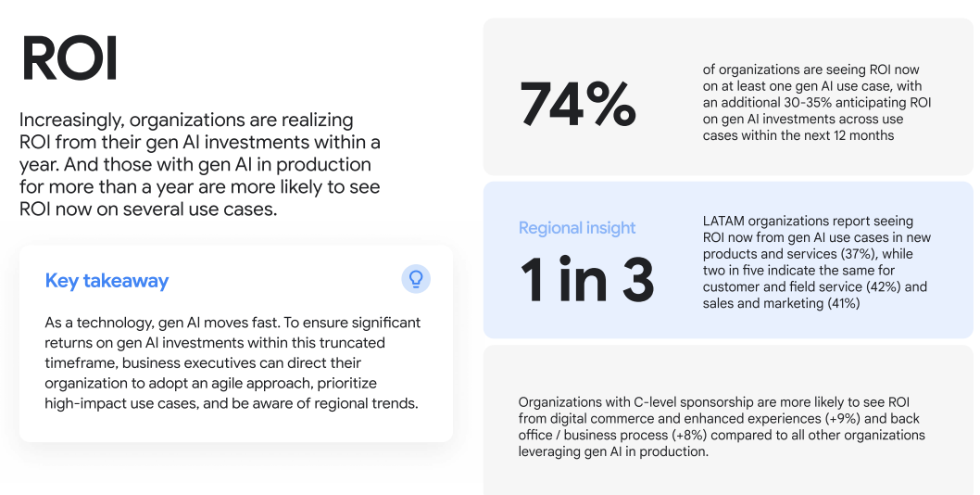This screenshot has width=980, height=495.
Task: Click the description 'of organizations are seeing ROI now'
Action: [x=810, y=70]
